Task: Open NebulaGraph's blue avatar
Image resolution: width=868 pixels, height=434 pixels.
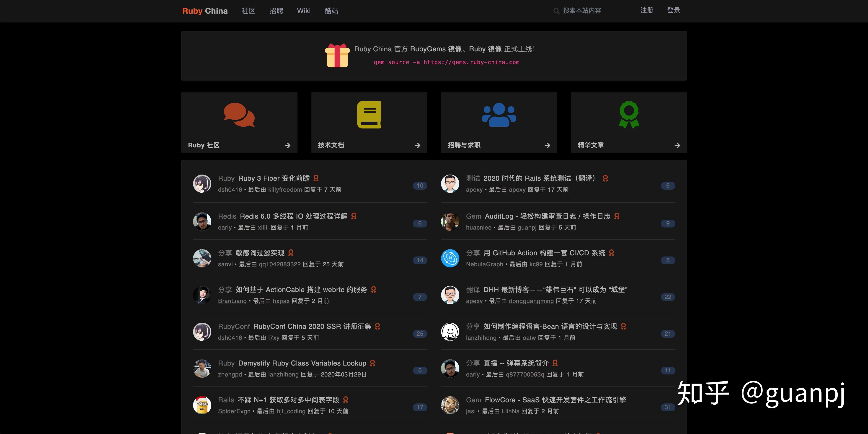Action: [x=450, y=258]
